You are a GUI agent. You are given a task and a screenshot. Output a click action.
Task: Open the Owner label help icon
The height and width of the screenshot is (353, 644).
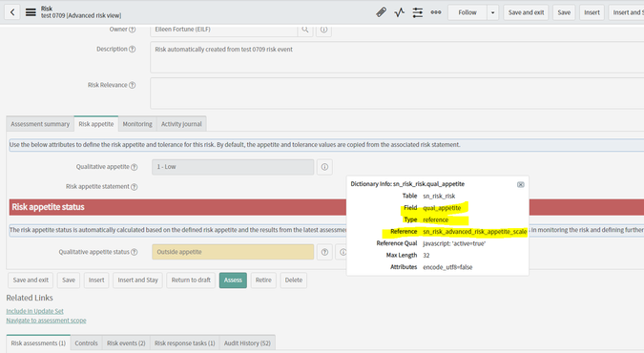coord(133,30)
